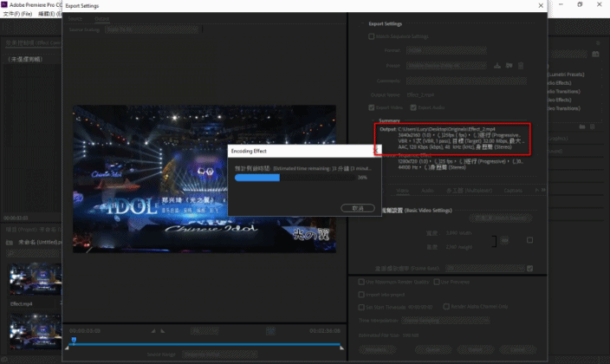Click the bin icon beside Untitled project
The image size is (610, 364).
coord(10,242)
